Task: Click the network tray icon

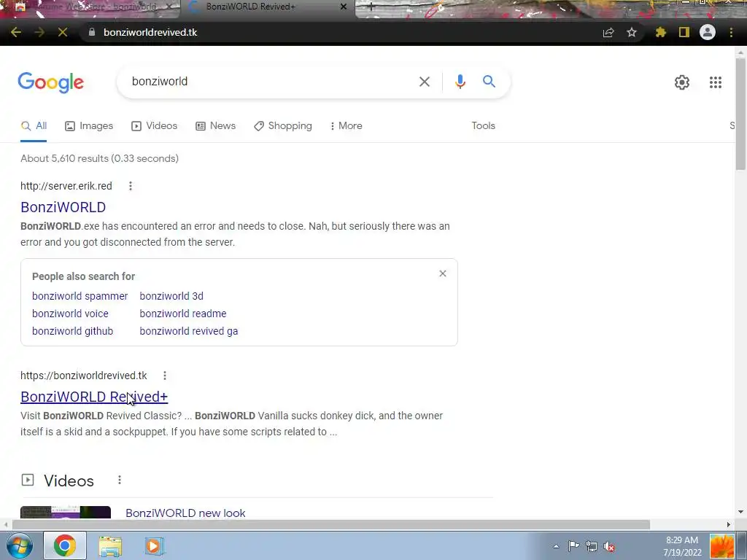Action: (x=591, y=546)
